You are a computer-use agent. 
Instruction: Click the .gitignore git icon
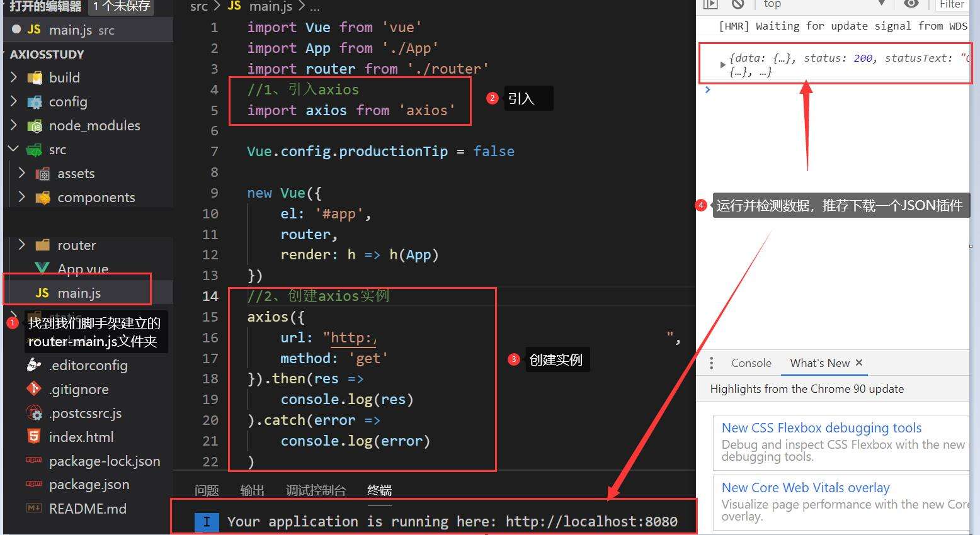[x=34, y=389]
